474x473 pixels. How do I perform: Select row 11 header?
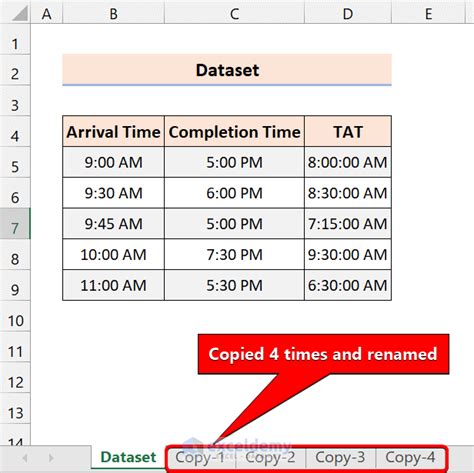point(15,347)
